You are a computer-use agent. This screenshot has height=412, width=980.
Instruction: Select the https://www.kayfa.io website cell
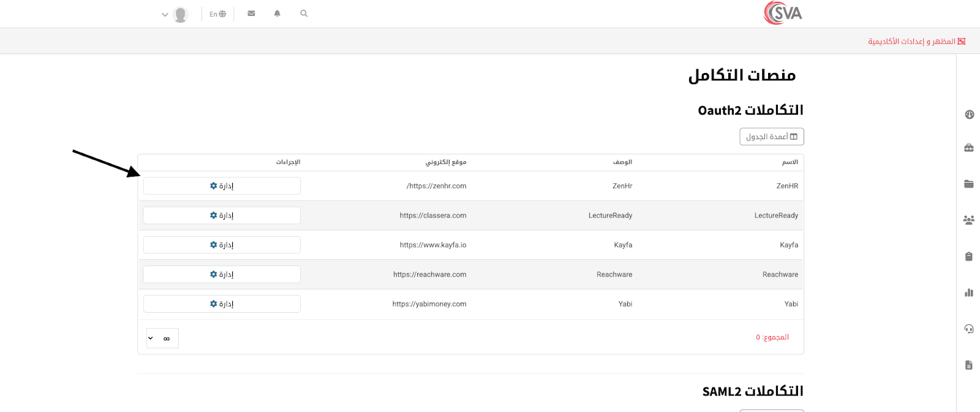tap(433, 245)
